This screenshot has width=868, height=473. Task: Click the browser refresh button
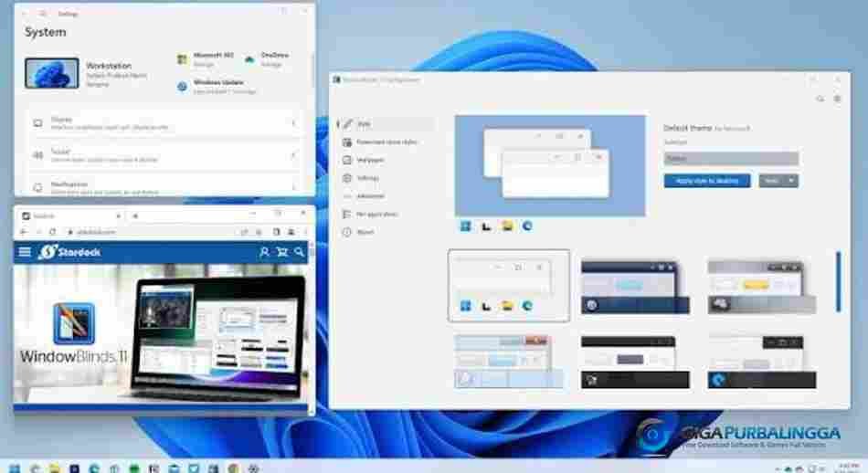[53, 232]
